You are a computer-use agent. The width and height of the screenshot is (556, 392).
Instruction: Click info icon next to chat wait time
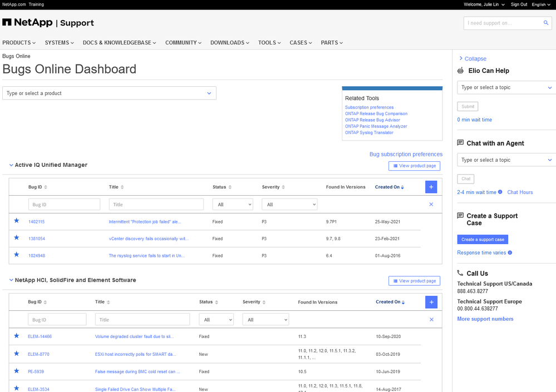click(500, 192)
